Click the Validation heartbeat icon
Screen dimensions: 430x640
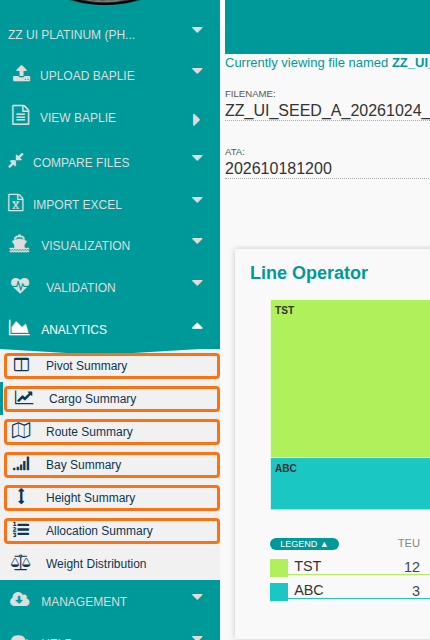tap(20, 285)
